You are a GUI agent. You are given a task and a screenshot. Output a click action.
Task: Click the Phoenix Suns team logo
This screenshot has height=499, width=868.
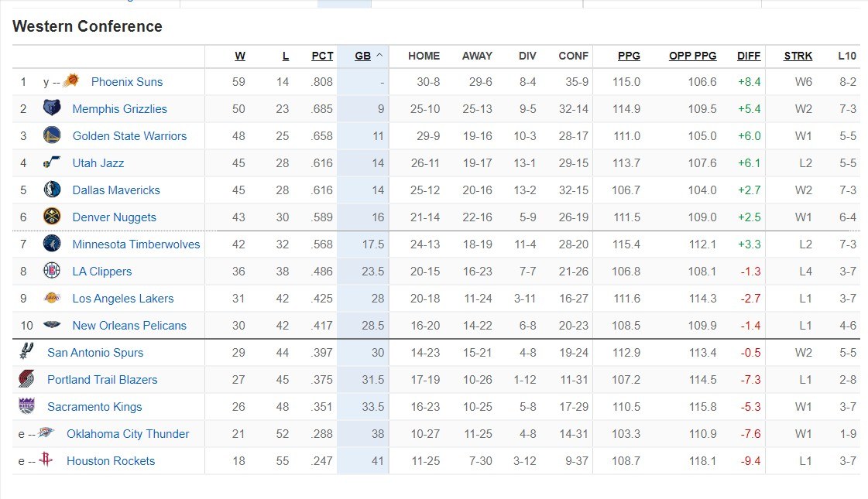click(71, 81)
